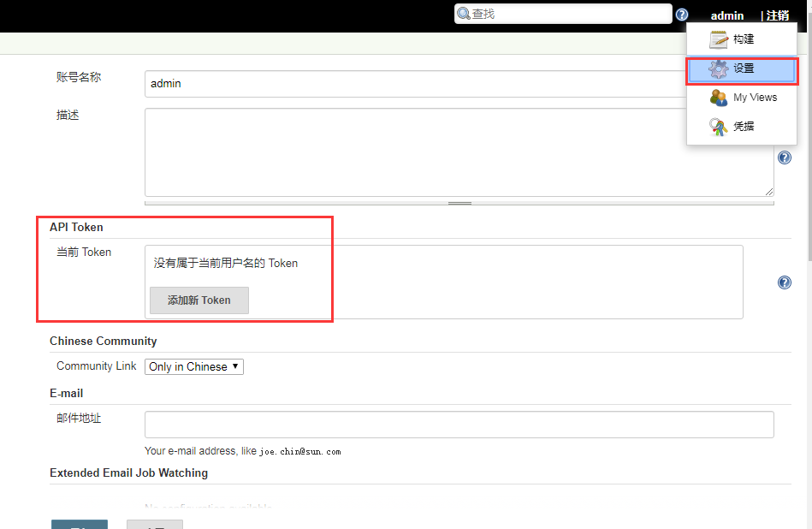Viewport: 812px width, 529px height.
Task: Focus the 查找 search field
Action: (x=563, y=14)
